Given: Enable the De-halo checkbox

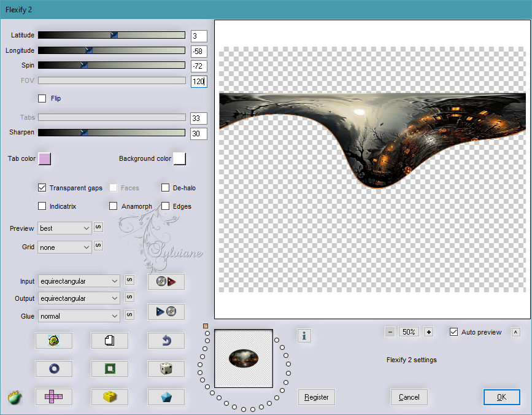Looking at the screenshot, I should [165, 188].
